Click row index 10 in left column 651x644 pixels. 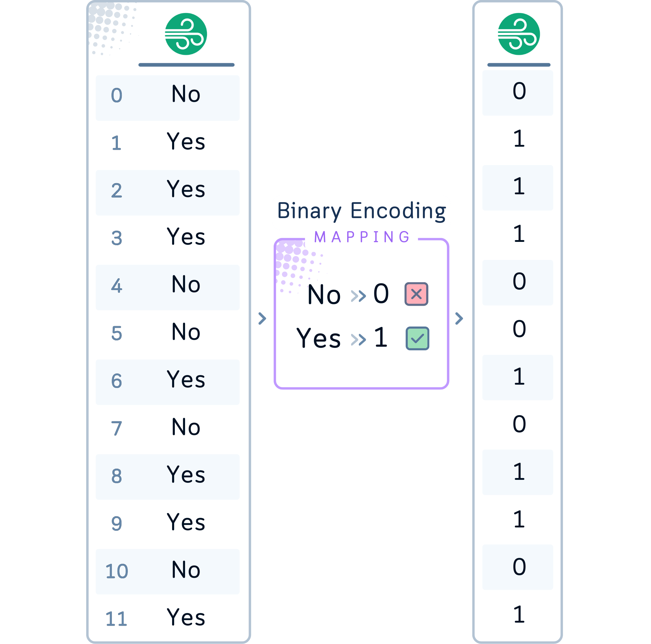pyautogui.click(x=117, y=571)
